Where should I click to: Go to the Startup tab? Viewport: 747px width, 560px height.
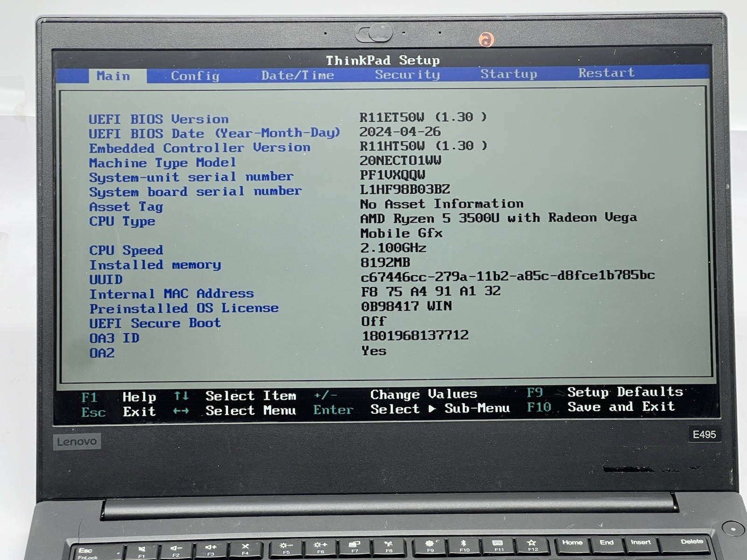(509, 74)
